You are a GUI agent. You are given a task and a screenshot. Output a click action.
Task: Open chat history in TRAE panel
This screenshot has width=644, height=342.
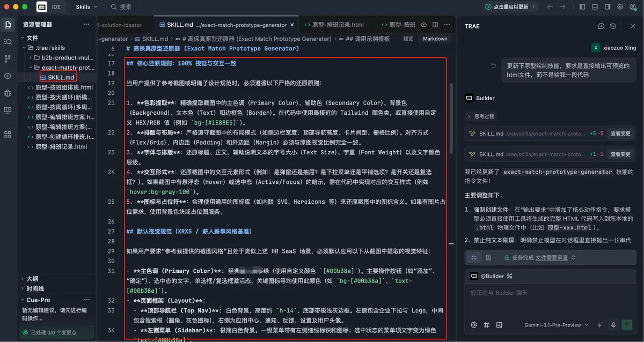(613, 26)
